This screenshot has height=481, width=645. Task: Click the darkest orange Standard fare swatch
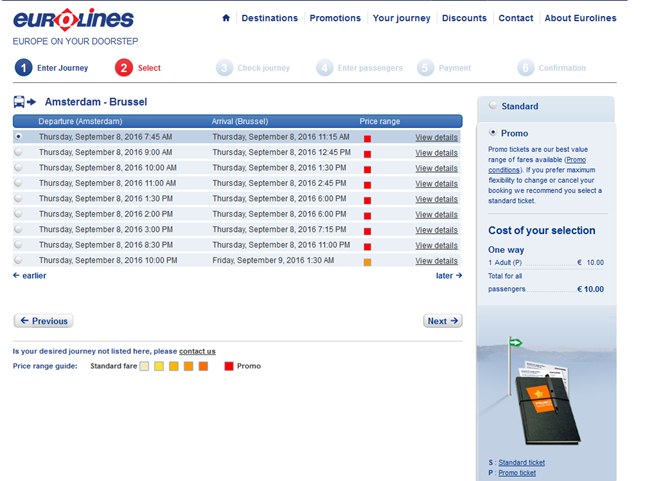[203, 366]
